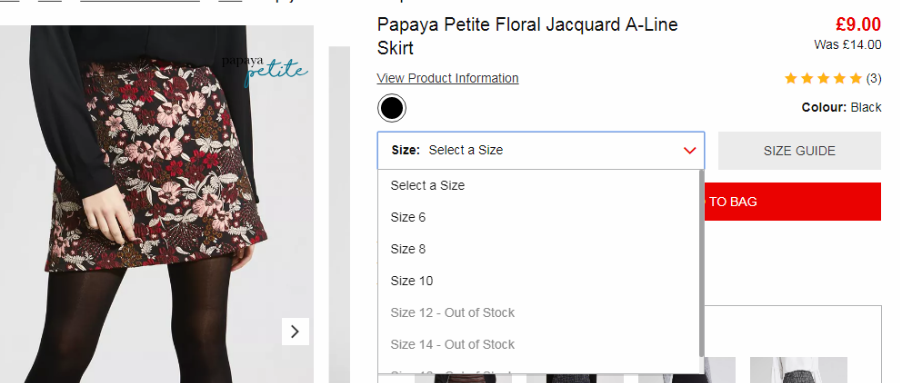Click Size 12 - Out of Stock entry
Viewport: 900px width, 383px height.
pos(538,313)
